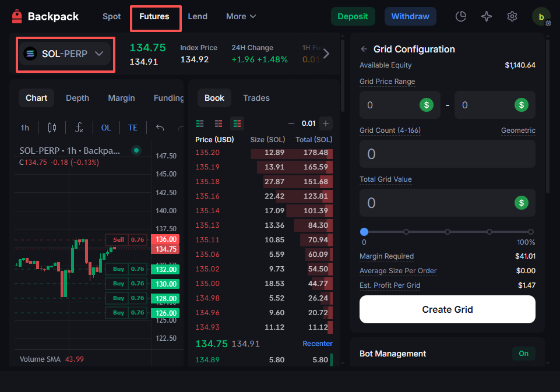The width and height of the screenshot is (560, 392).
Task: Click the Grid Count input field
Action: pos(447,154)
